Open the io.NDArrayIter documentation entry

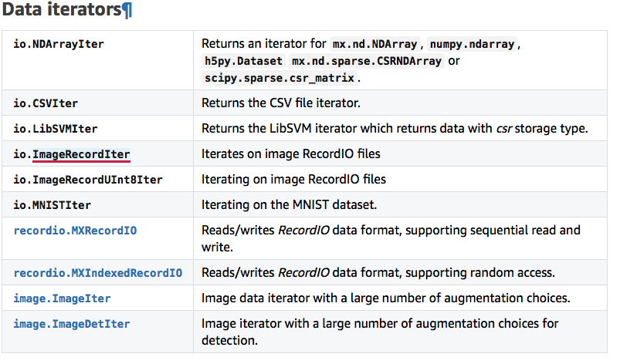coord(58,44)
